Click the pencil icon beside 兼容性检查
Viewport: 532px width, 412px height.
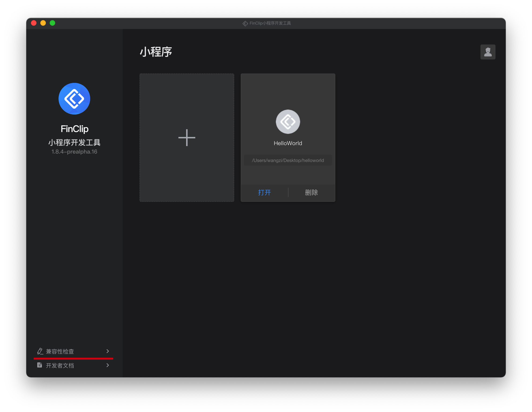coord(40,351)
